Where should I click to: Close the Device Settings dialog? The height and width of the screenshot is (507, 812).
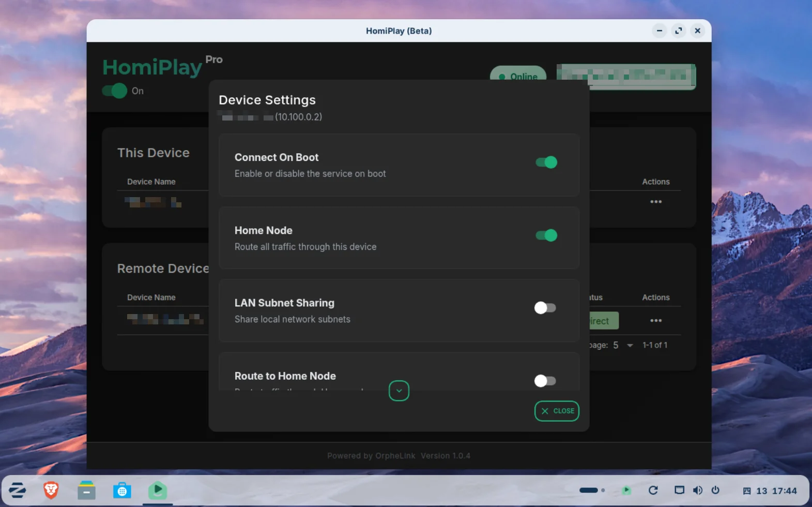coord(557,411)
